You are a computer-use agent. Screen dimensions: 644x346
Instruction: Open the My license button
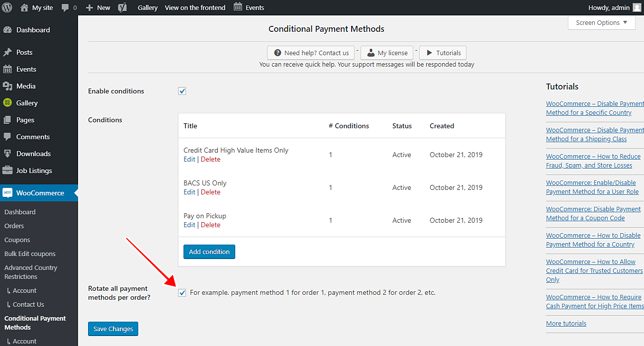tap(386, 53)
